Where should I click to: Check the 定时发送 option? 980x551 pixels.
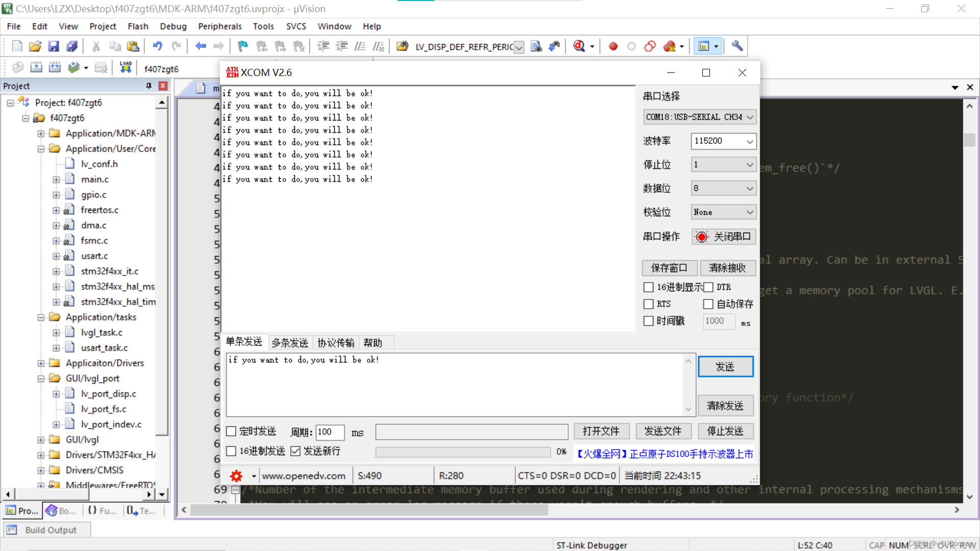(231, 431)
